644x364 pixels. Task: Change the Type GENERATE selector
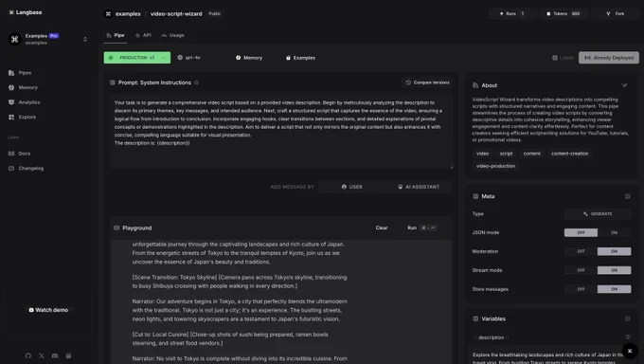point(598,214)
